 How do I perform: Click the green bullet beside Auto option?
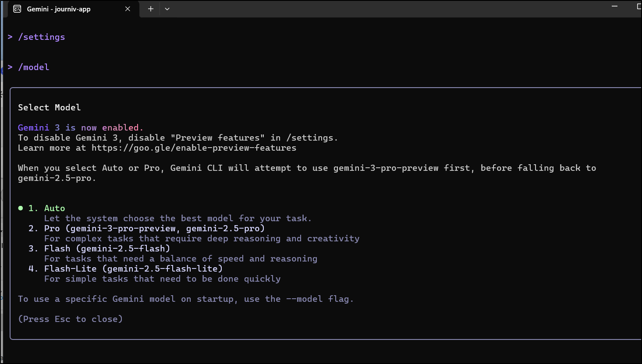(x=21, y=208)
